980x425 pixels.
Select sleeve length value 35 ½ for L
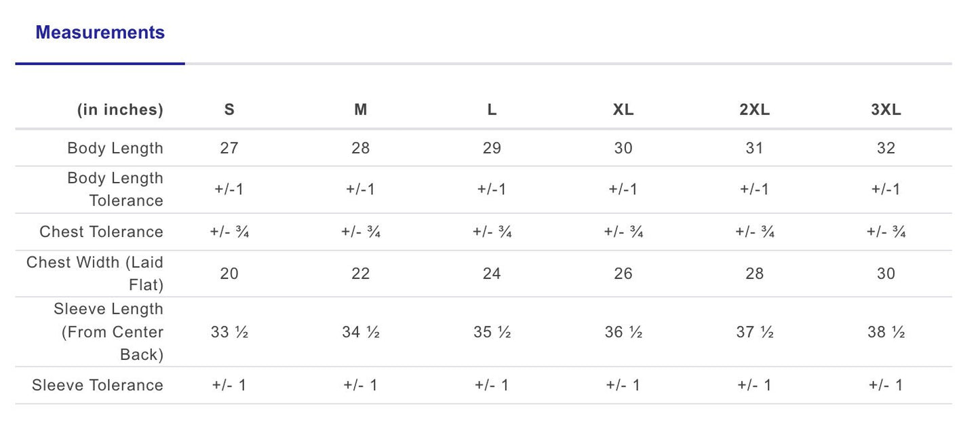tap(492, 333)
